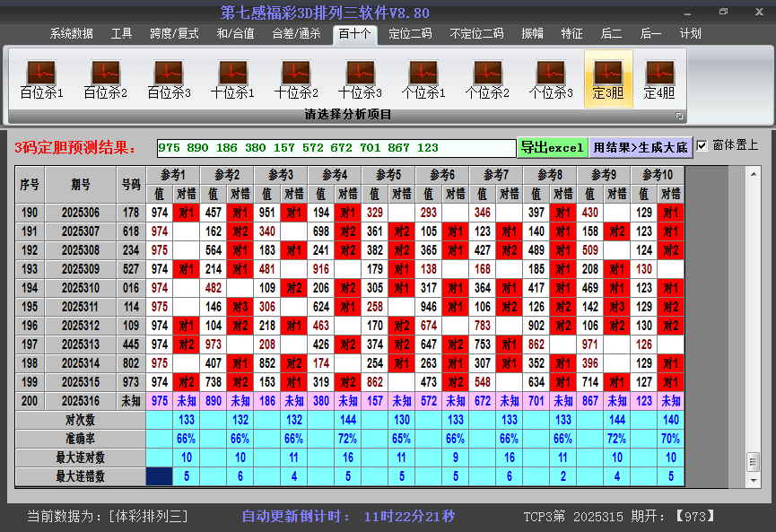Click the prediction results text field
Viewport: 776px width, 532px height.
tap(336, 147)
